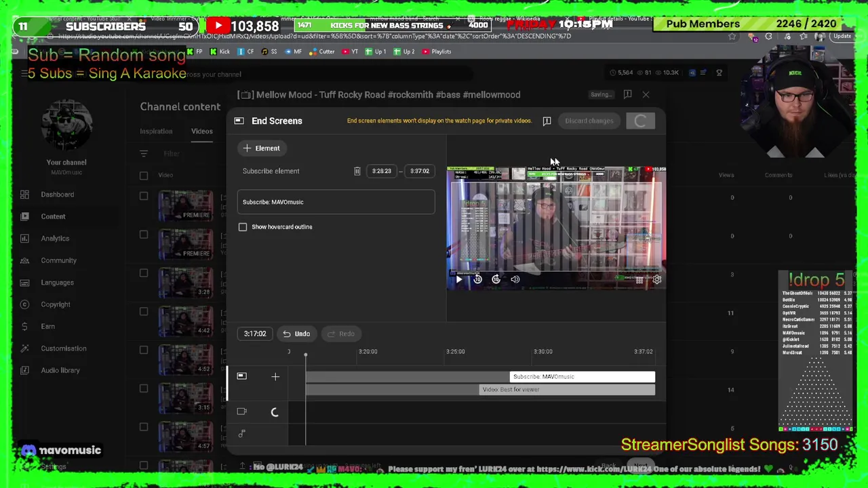The image size is (868, 488).
Task: Click the filter lines icon
Action: tap(144, 154)
